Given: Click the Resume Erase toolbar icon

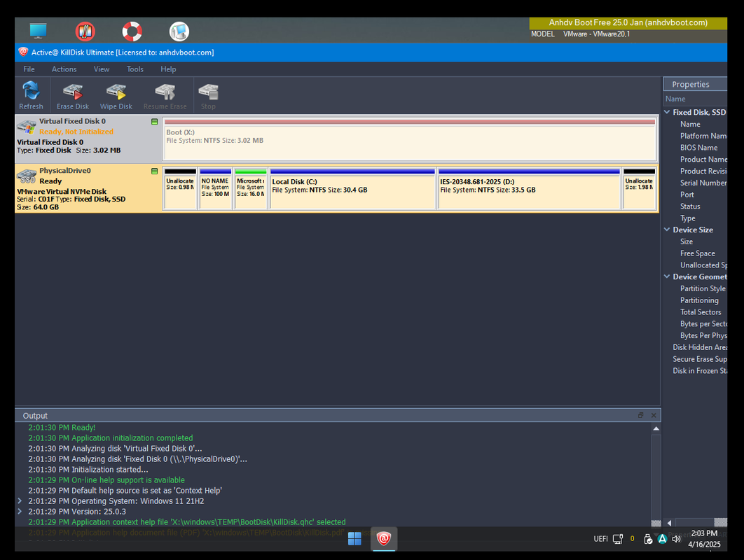Looking at the screenshot, I should click(165, 95).
